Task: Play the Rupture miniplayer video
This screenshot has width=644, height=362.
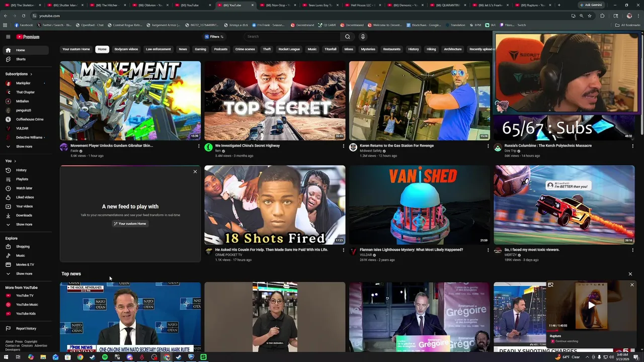Action: (591, 305)
